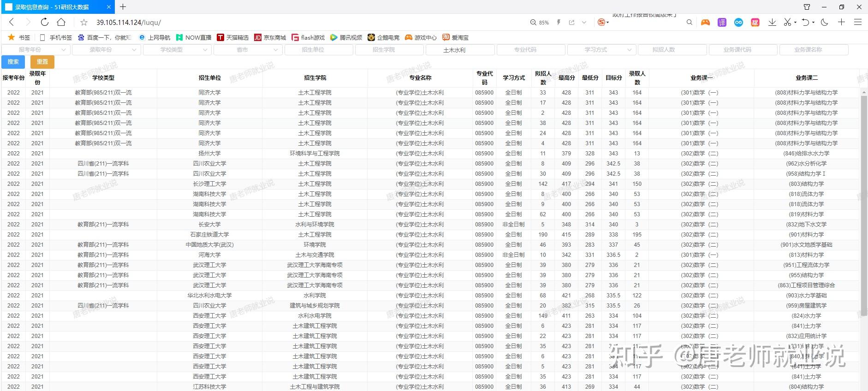The image size is (868, 391).
Task: Click the vertical scrollbar of the table
Action: (864, 205)
